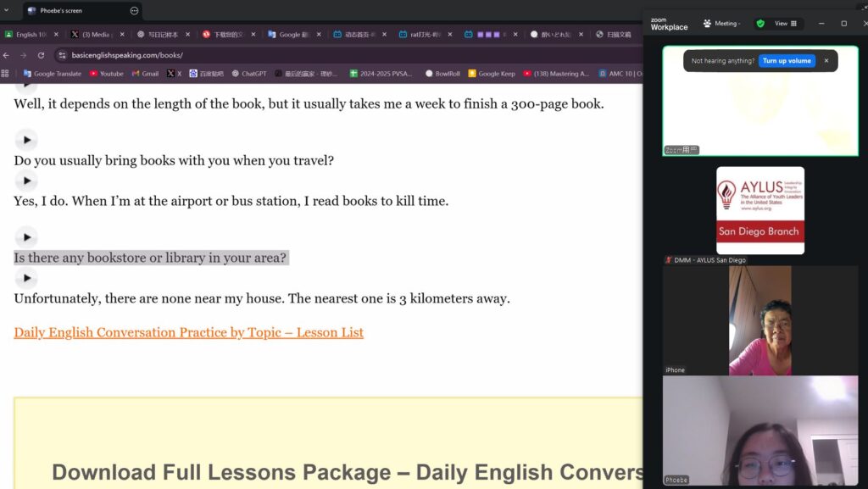The width and height of the screenshot is (868, 489).
Task: Expand the Zoom Meeting dropdown menu
Action: [x=721, y=24]
